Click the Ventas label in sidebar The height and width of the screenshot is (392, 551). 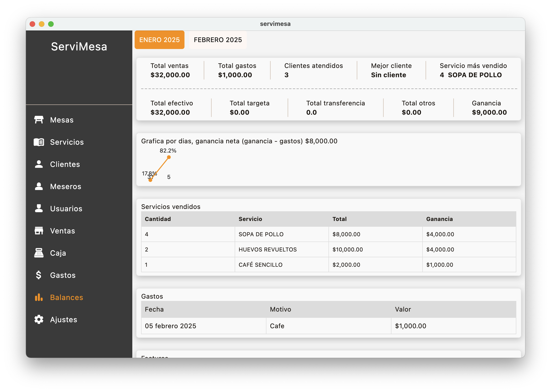[x=62, y=231]
